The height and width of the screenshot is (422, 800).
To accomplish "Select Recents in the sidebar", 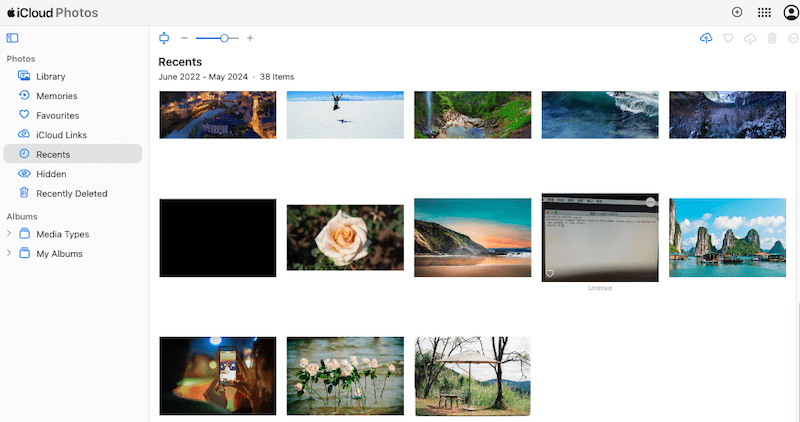I will coord(72,154).
